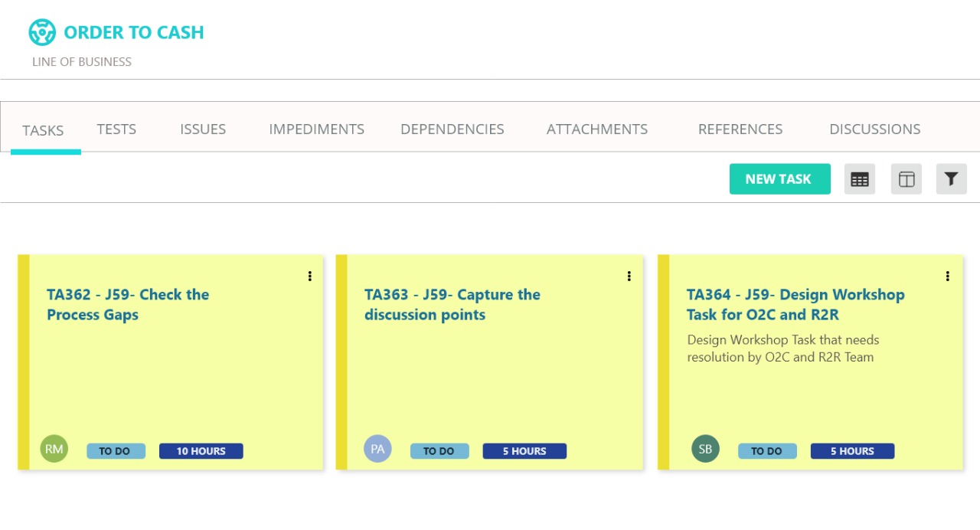Switch to board layout view icon
The width and height of the screenshot is (980, 530).
tap(906, 179)
